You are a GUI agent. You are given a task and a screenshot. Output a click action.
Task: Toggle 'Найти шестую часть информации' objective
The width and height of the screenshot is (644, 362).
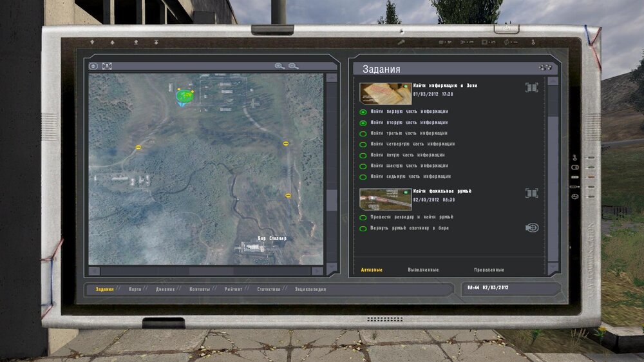363,166
